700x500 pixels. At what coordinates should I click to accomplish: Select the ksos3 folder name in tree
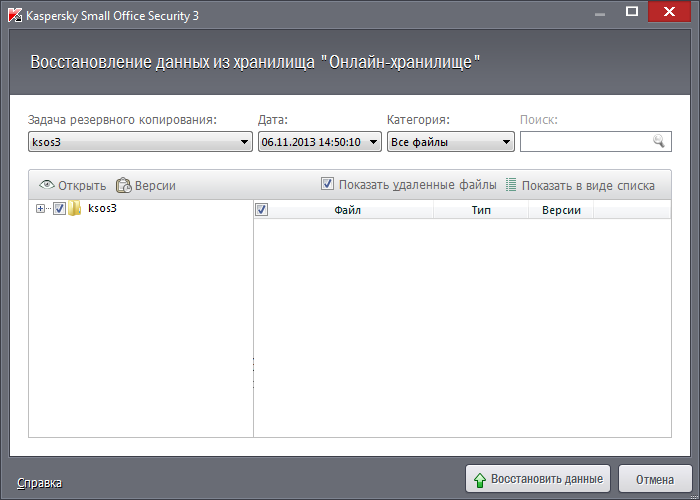pos(102,208)
